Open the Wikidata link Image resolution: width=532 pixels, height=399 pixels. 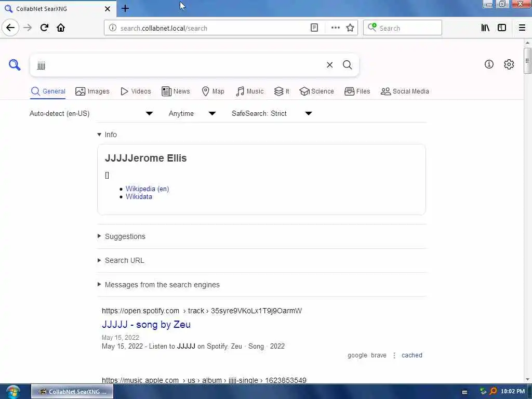click(x=139, y=196)
